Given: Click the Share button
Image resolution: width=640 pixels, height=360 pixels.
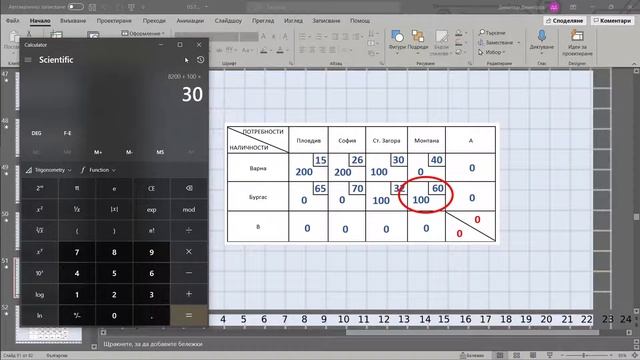Looking at the screenshot, I should click(565, 20).
